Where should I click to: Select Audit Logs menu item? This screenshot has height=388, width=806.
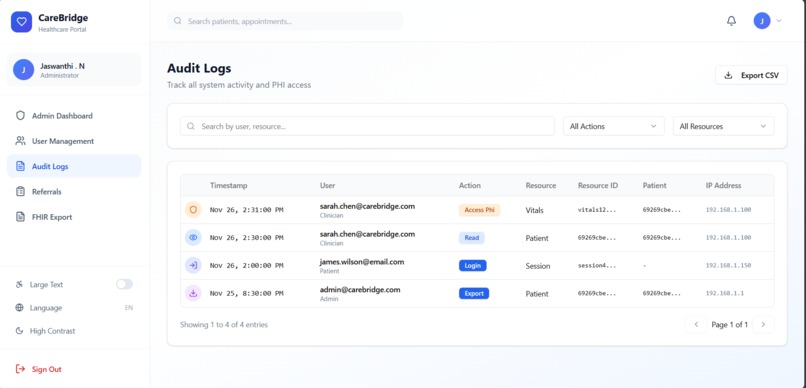[74, 166]
